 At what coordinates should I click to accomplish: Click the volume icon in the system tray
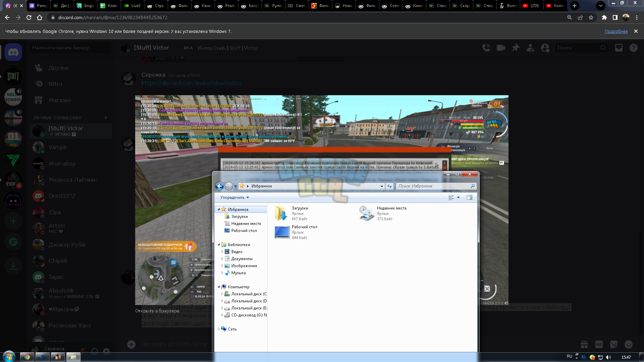pos(608,357)
